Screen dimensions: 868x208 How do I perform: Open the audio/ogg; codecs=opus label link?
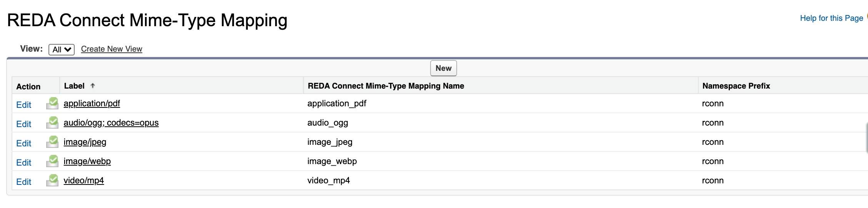(111, 122)
